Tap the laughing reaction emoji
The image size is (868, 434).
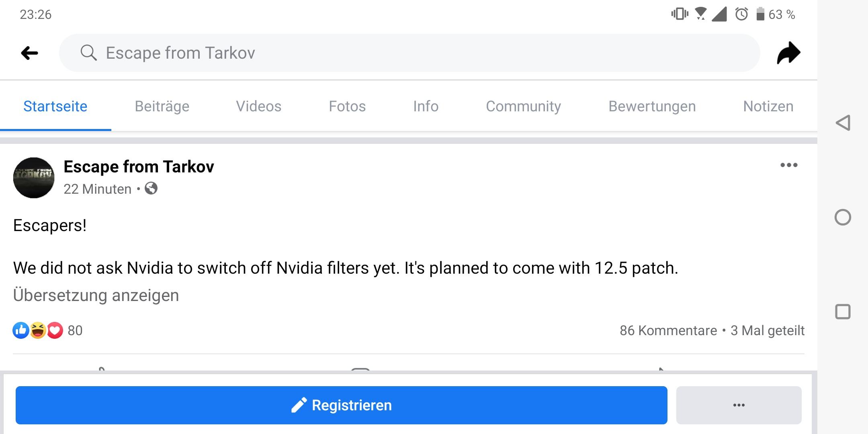point(38,330)
